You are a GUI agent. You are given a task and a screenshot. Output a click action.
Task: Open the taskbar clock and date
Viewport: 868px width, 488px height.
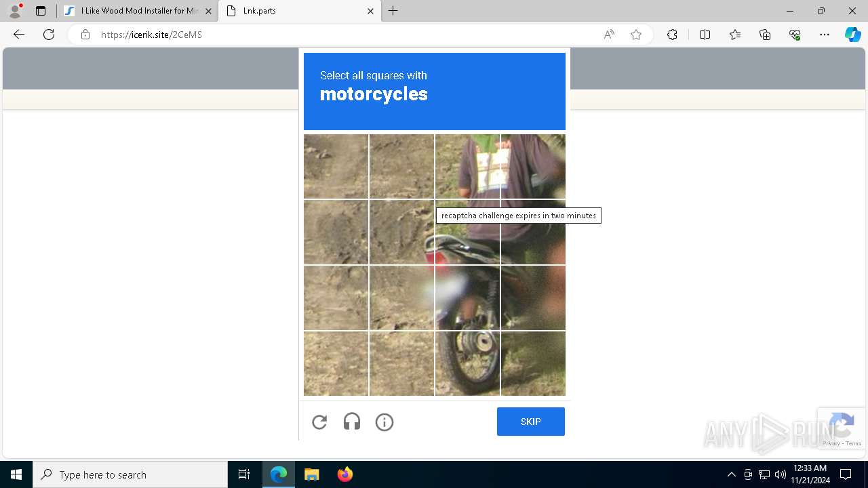pyautogui.click(x=810, y=474)
